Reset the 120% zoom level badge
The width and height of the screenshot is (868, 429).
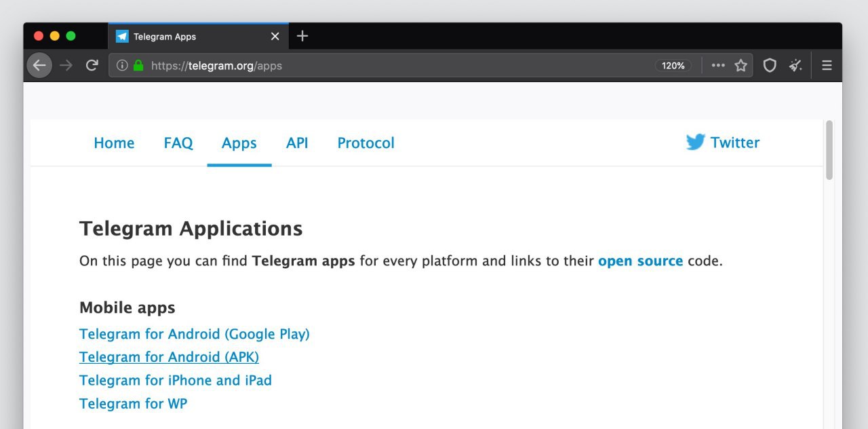(x=673, y=66)
